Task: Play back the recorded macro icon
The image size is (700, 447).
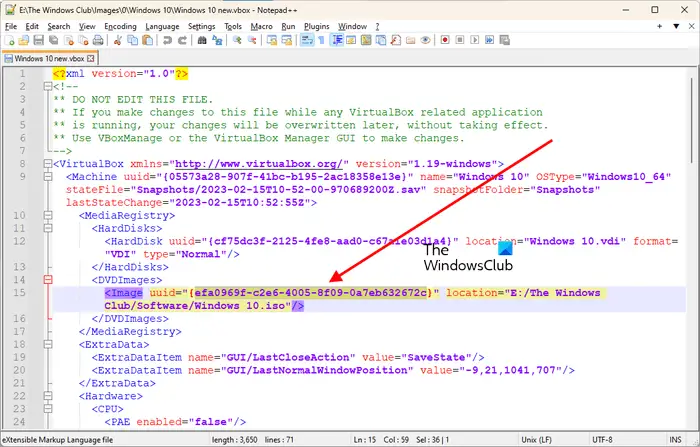Action: click(x=475, y=40)
